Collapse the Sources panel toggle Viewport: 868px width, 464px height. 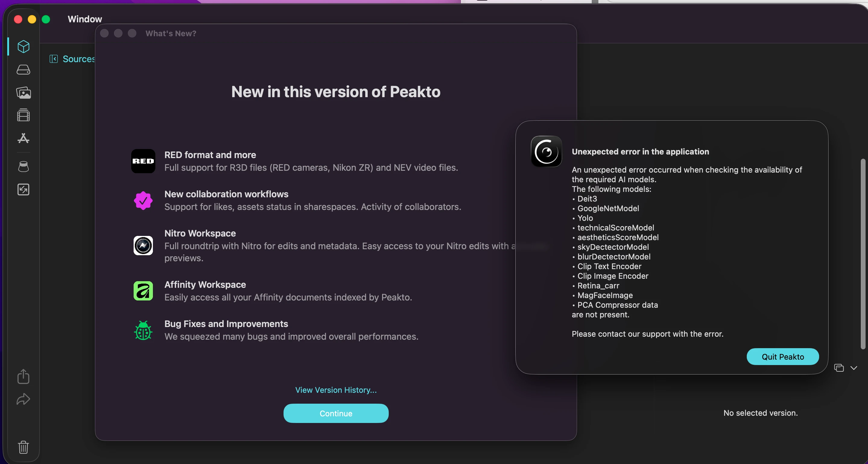54,59
